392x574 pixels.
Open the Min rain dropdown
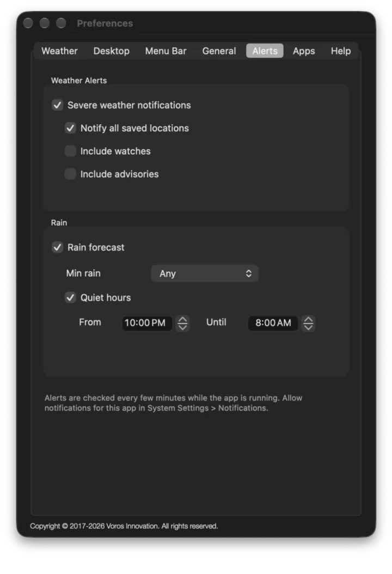coord(205,273)
